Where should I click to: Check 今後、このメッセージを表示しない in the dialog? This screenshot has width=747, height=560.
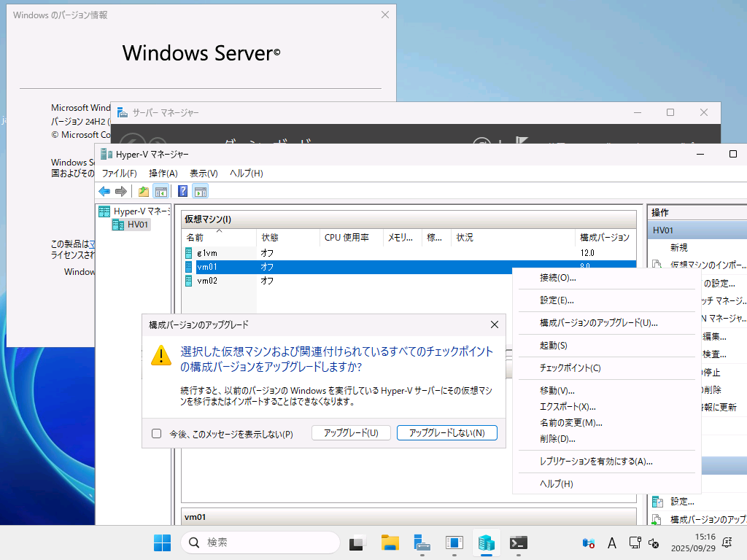coord(156,432)
